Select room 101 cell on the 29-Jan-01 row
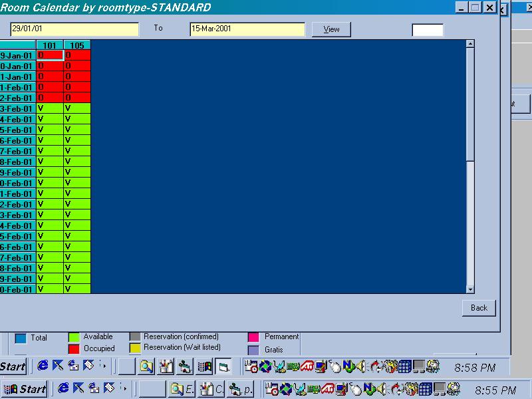 [49, 55]
